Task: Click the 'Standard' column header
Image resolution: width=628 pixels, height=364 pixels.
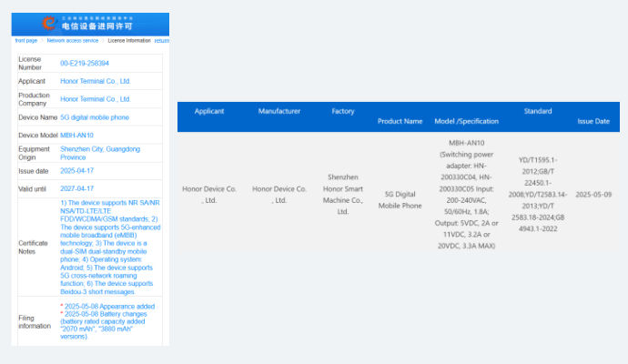Action: coord(538,111)
